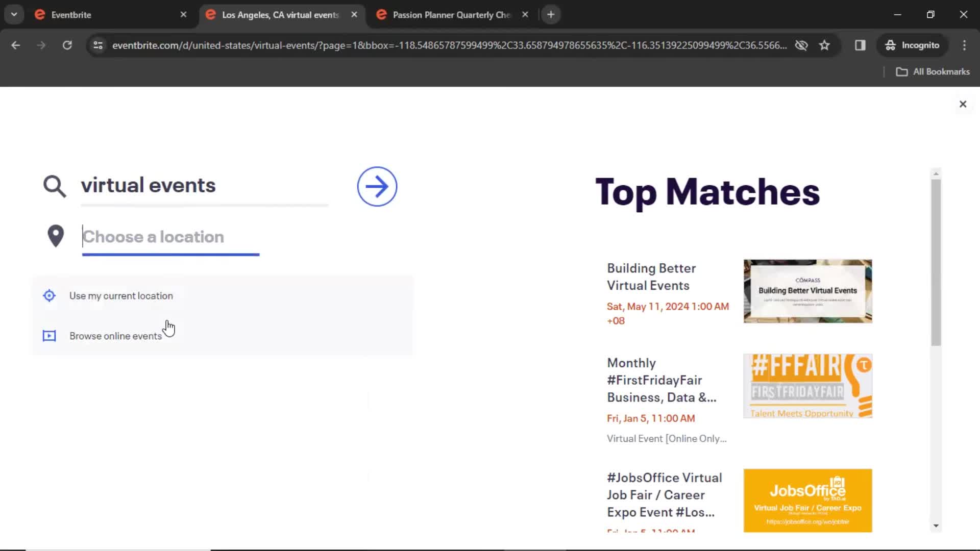Switch to Passion Planner Quarterly tab
The image size is (980, 551).
pos(451,15)
